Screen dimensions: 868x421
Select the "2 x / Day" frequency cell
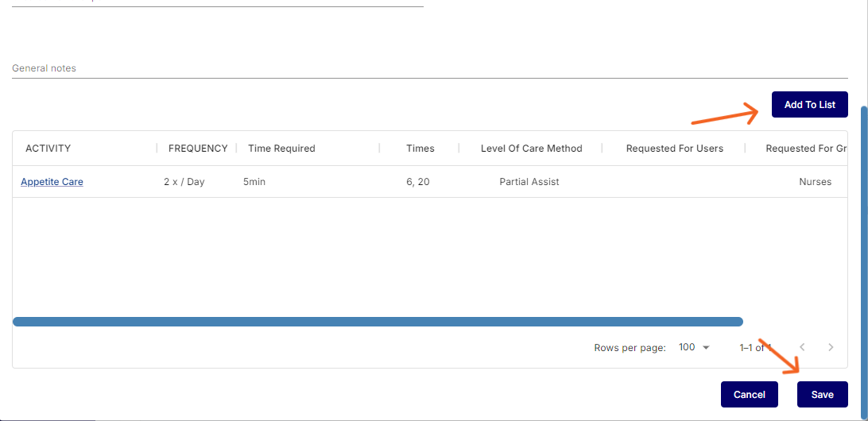[184, 182]
